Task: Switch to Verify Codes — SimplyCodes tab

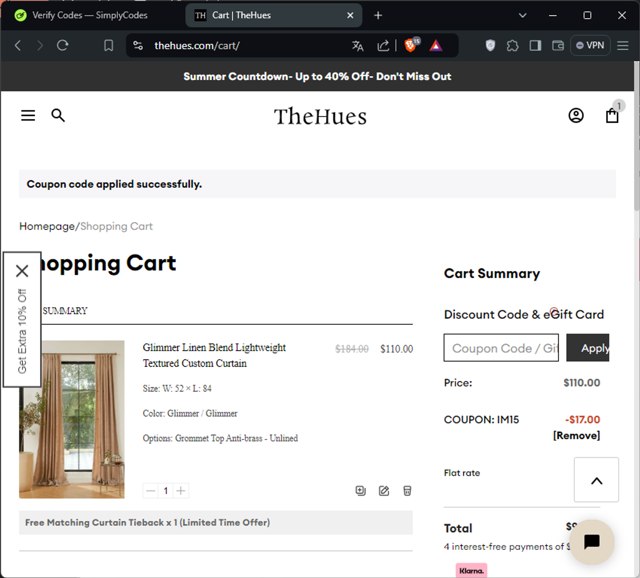Action: tap(90, 15)
